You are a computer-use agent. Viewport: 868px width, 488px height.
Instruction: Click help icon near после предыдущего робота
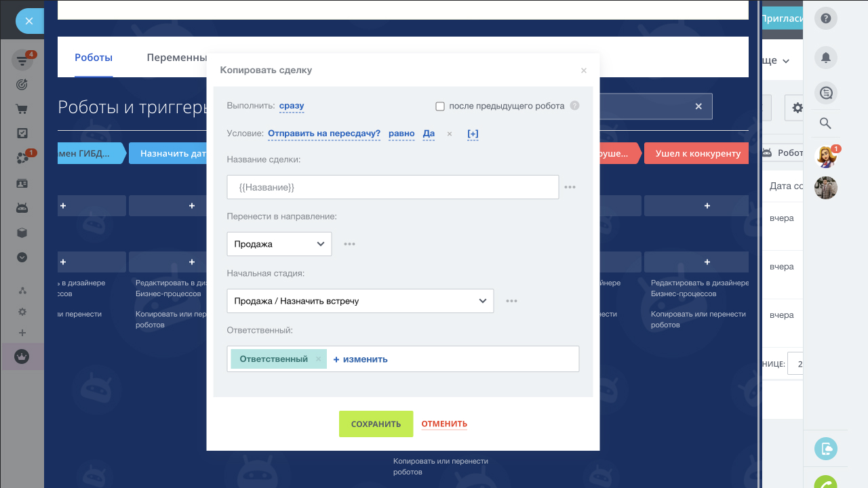pyautogui.click(x=574, y=106)
